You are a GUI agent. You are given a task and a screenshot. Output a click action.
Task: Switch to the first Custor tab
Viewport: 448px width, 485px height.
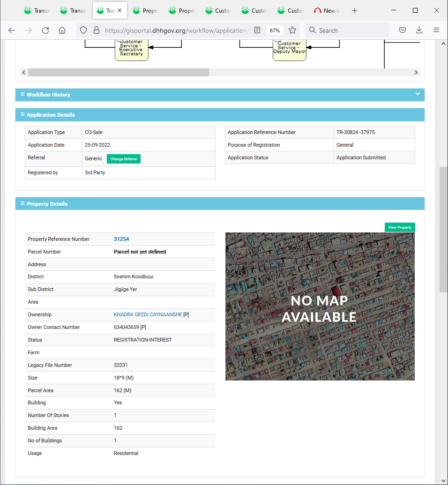(218, 10)
